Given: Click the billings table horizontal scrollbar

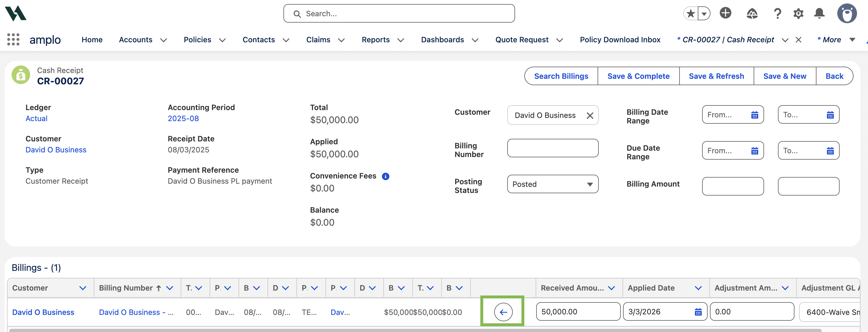Looking at the screenshot, I should tap(415, 330).
